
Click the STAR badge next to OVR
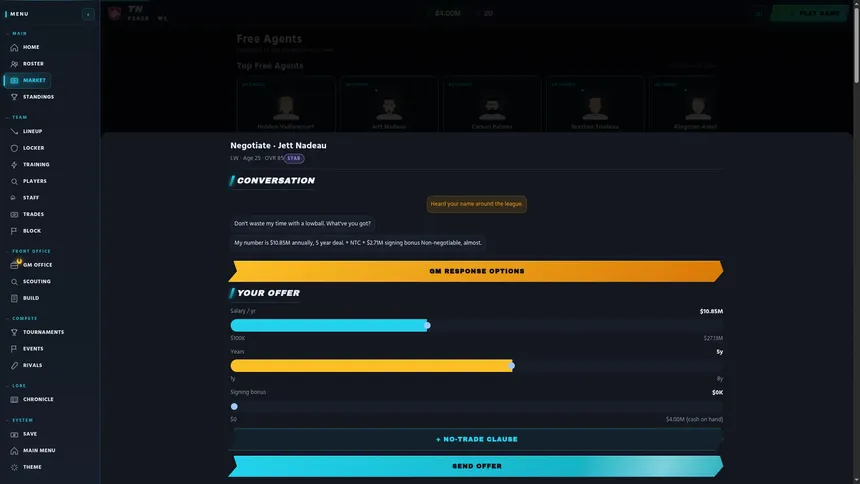(294, 158)
